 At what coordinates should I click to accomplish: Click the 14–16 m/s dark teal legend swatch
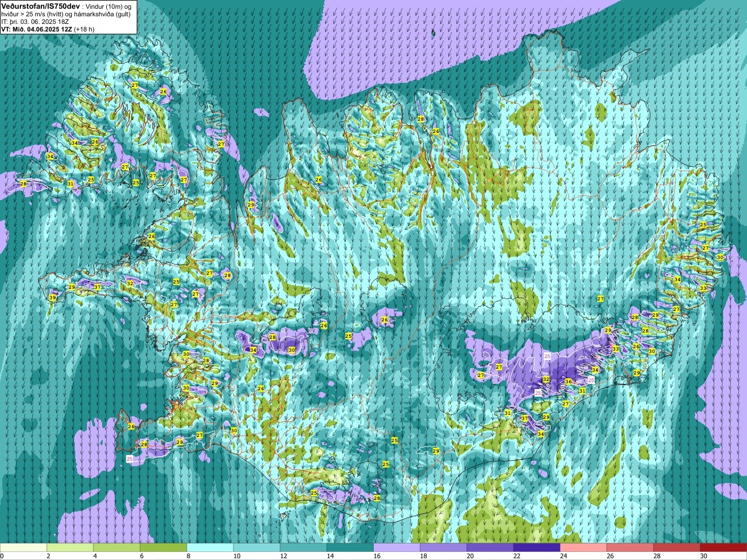(350, 548)
